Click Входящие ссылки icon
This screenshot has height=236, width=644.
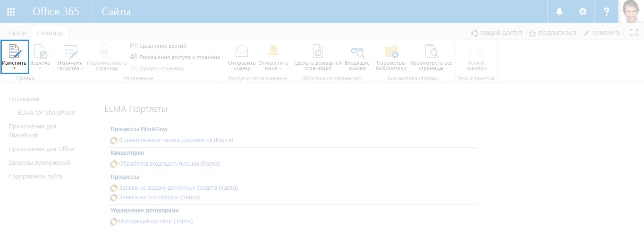click(x=357, y=52)
